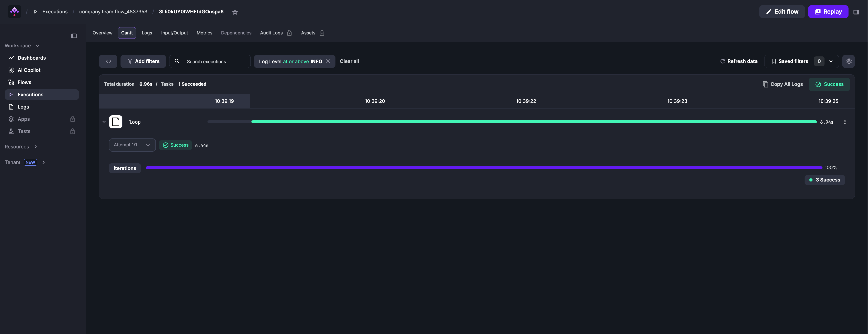Click the NEW badge beside Tenant
The height and width of the screenshot is (334, 868).
(30, 162)
